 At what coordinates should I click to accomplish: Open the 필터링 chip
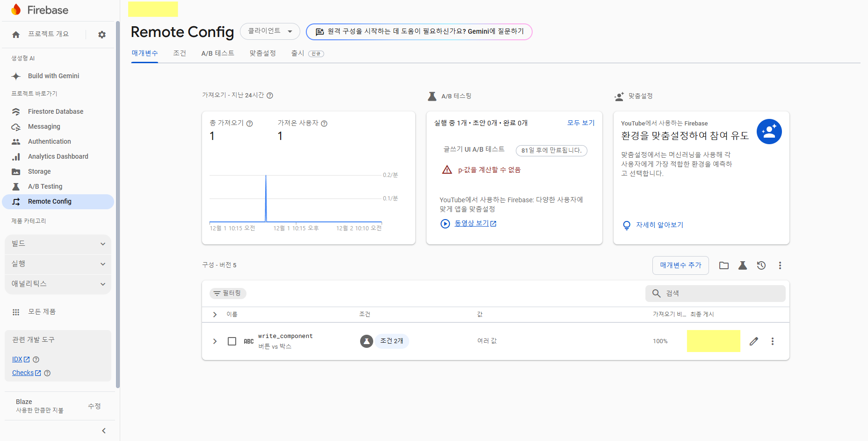tap(228, 293)
